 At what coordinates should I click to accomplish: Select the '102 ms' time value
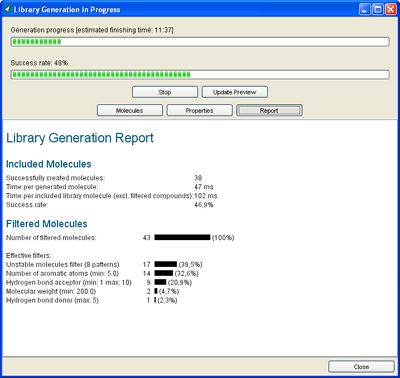click(x=206, y=196)
